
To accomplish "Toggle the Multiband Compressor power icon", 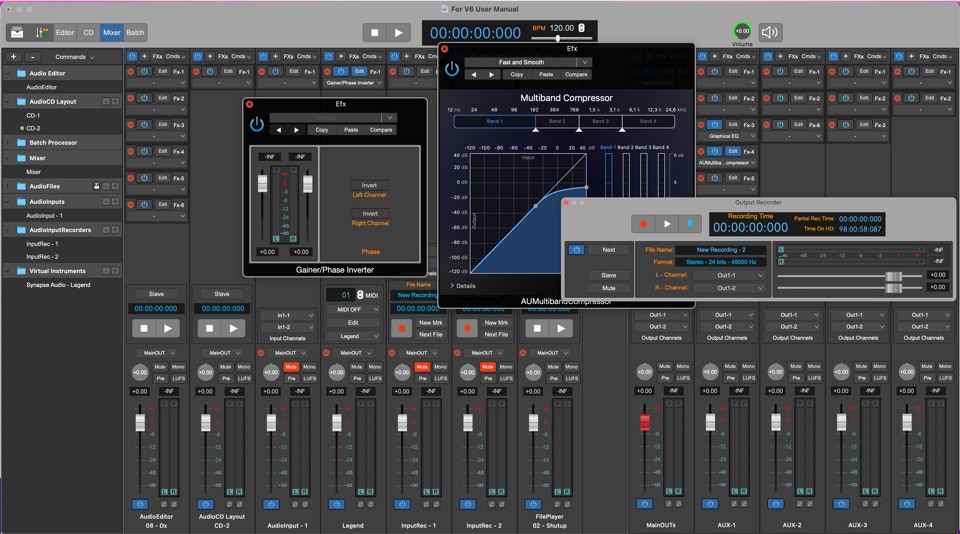I will [x=452, y=68].
